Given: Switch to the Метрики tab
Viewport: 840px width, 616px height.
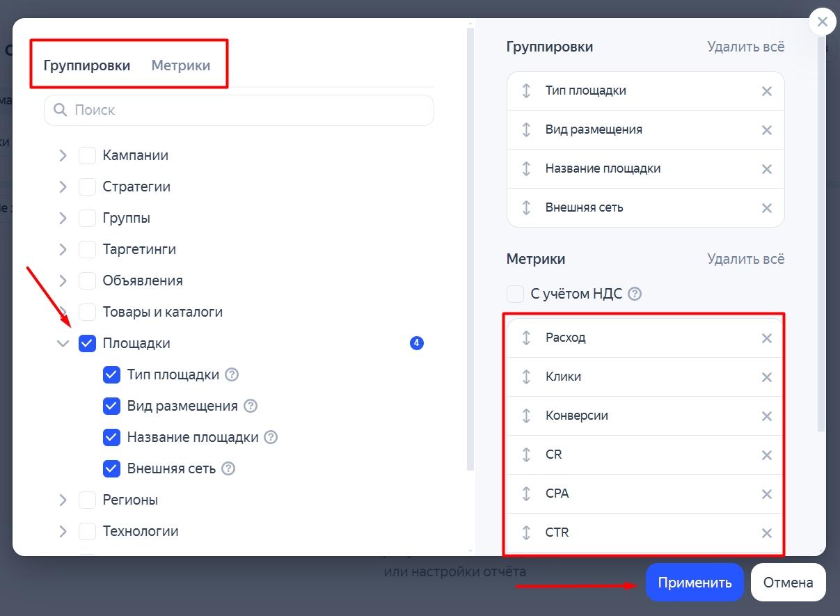Looking at the screenshot, I should point(181,65).
